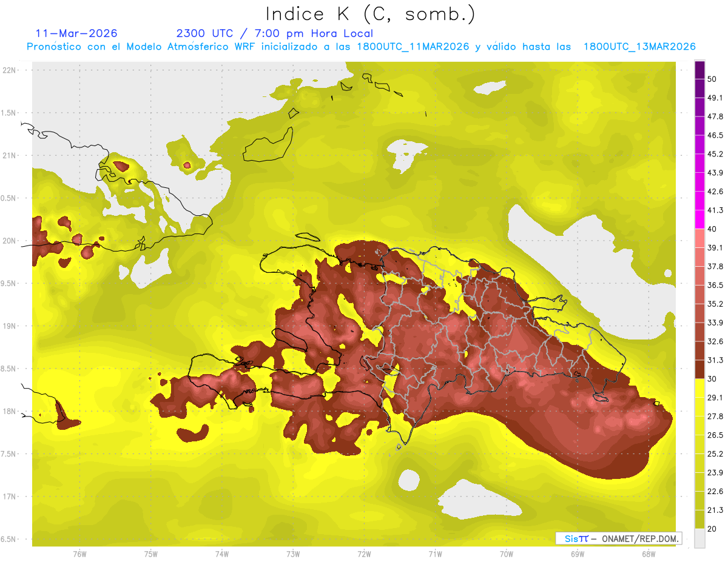Viewport: 728px width, 562px height.
Task: Pick the bright yellow swatch between 29.1 and 30
Action: [699, 388]
